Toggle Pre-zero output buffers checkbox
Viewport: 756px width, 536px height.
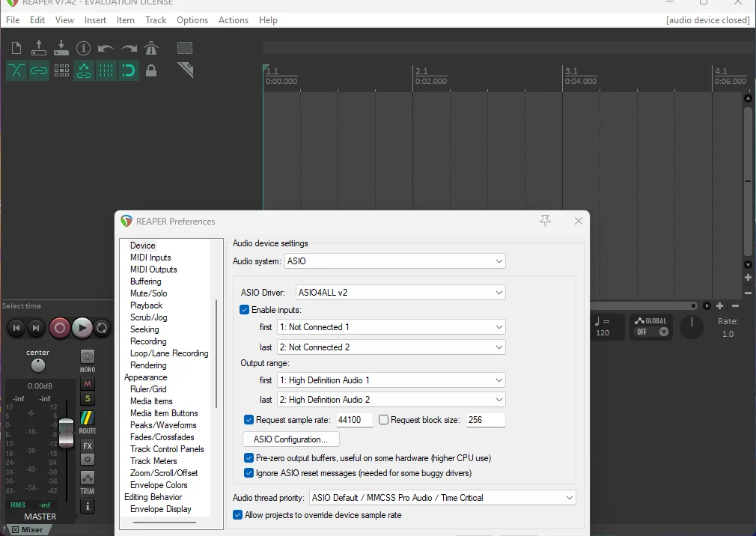pyautogui.click(x=249, y=458)
